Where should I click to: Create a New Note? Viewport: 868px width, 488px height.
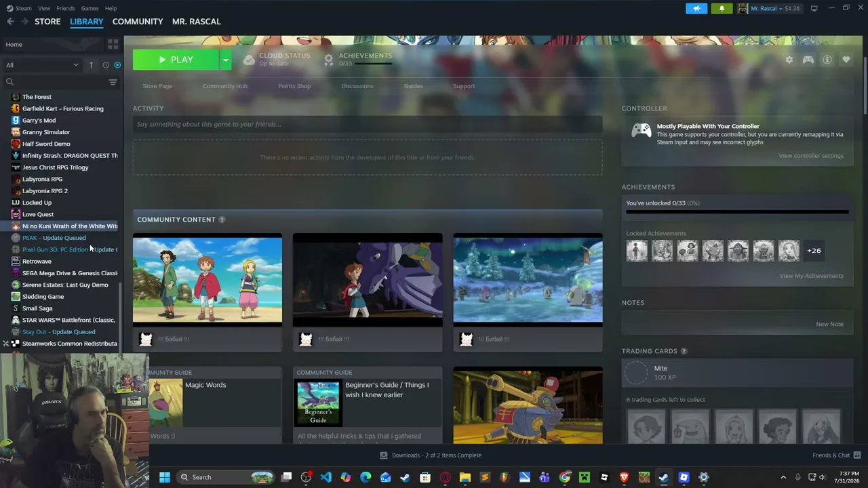(x=829, y=324)
